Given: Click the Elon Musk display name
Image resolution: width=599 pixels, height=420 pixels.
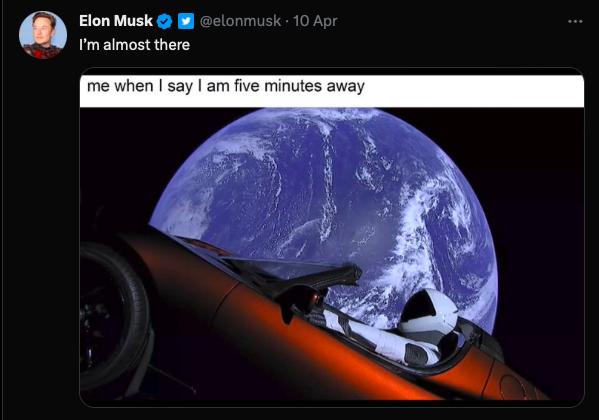Looking at the screenshot, I should click(116, 21).
